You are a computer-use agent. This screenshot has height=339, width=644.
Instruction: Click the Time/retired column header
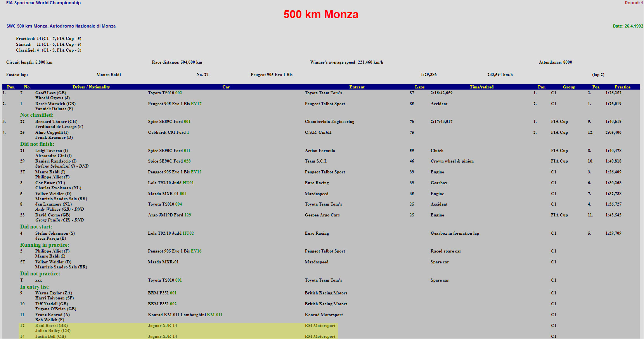[481, 87]
